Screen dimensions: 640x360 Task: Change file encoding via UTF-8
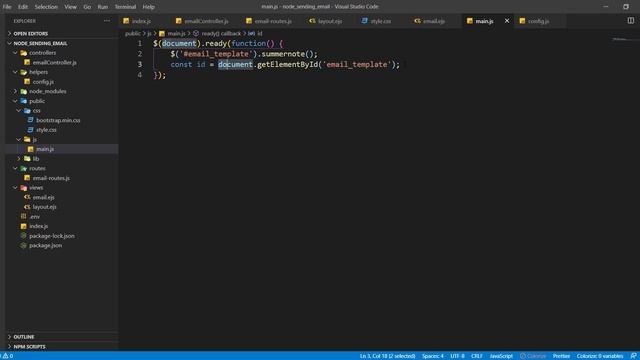457,356
